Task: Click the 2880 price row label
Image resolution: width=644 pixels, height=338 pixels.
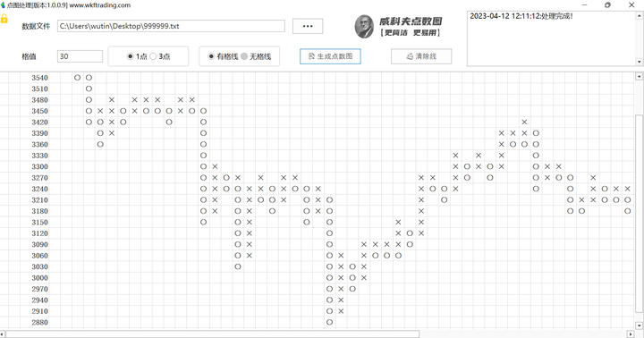Action: click(40, 322)
